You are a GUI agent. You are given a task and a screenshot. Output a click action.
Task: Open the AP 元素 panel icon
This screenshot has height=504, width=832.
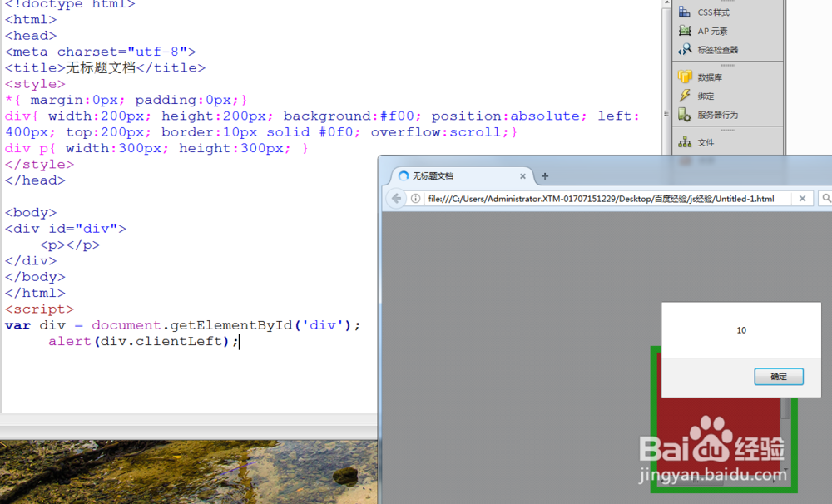(685, 31)
